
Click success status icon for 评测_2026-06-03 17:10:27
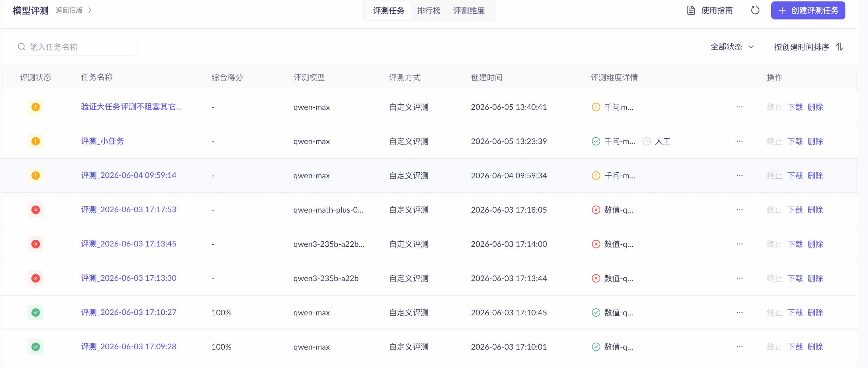click(x=36, y=313)
